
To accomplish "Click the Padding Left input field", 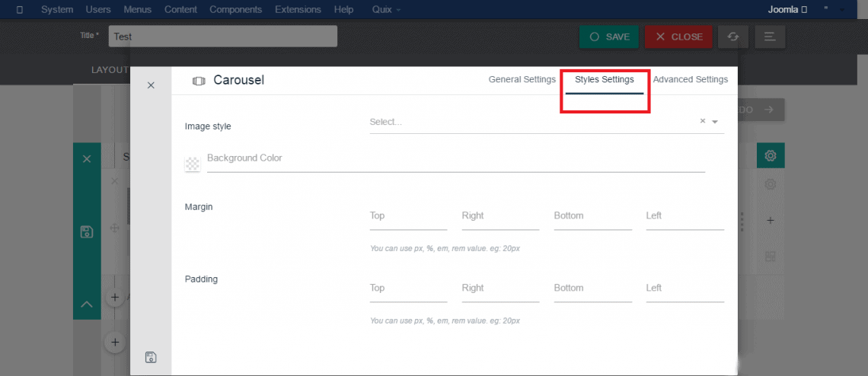I will pyautogui.click(x=685, y=288).
